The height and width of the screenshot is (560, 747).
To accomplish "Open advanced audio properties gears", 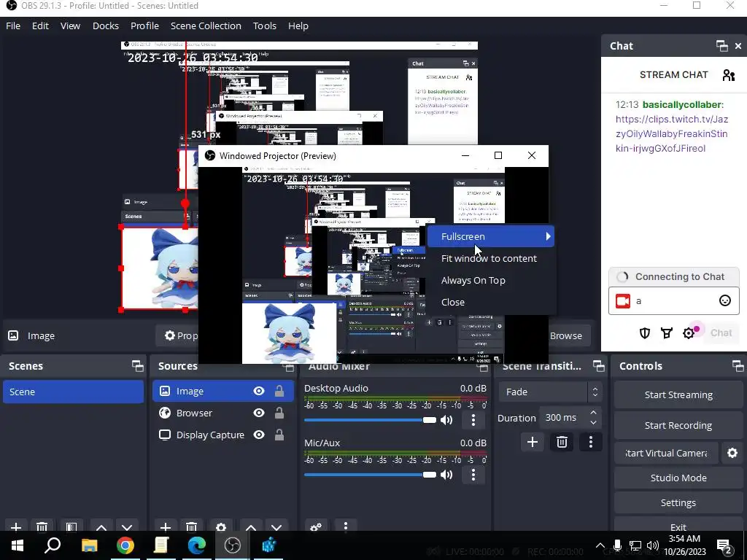I will coord(316,526).
